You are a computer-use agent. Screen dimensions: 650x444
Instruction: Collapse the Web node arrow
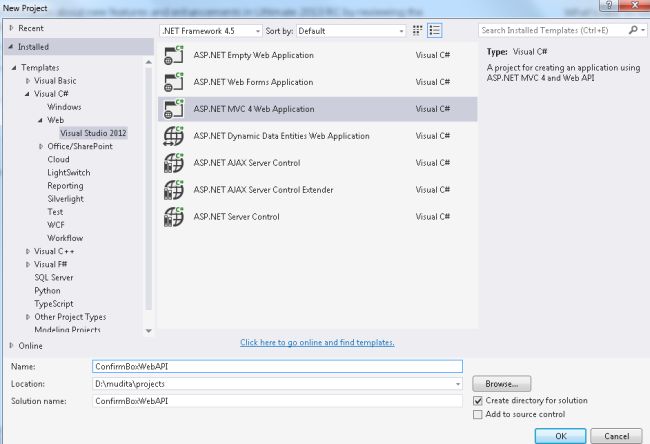41,120
